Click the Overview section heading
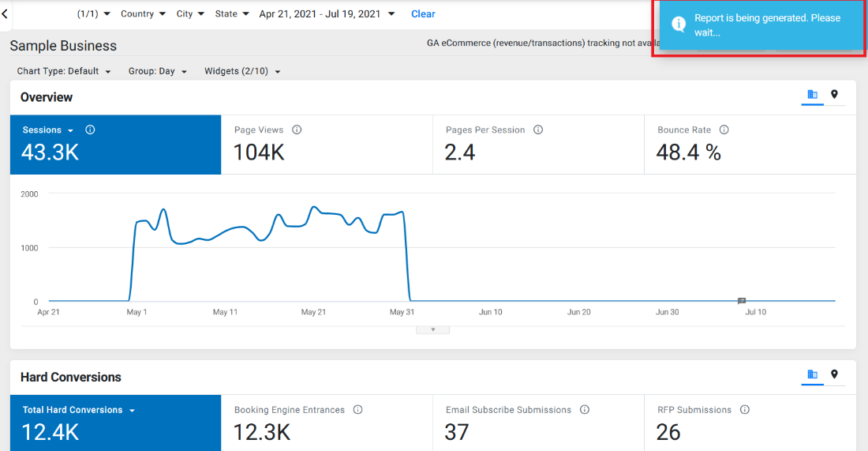This screenshot has width=868, height=451. pyautogui.click(x=47, y=97)
